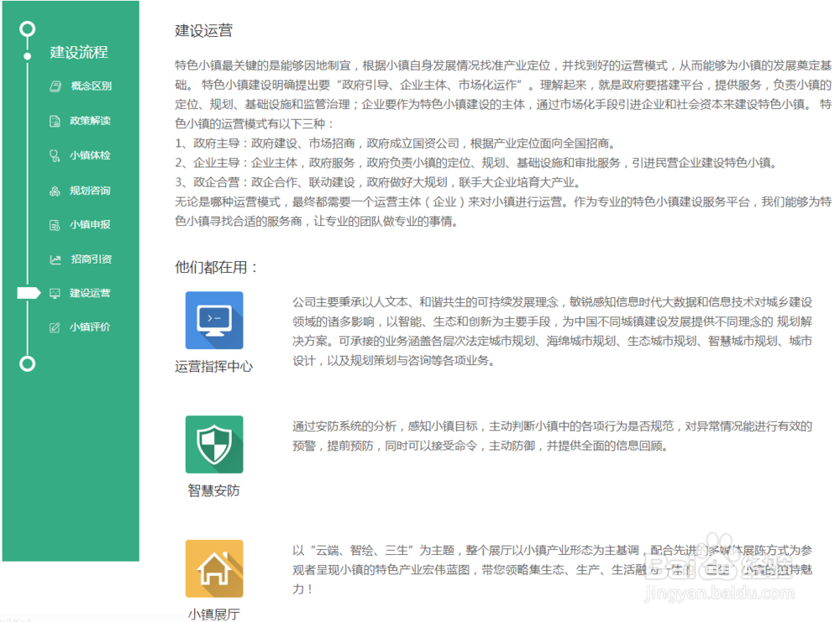Click the white arrow marker beside 建设运营

point(29,293)
